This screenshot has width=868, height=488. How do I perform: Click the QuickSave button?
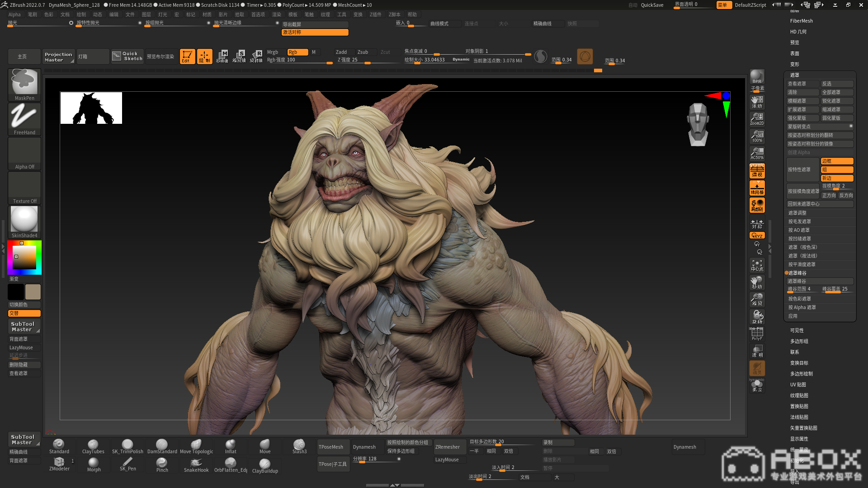(652, 5)
